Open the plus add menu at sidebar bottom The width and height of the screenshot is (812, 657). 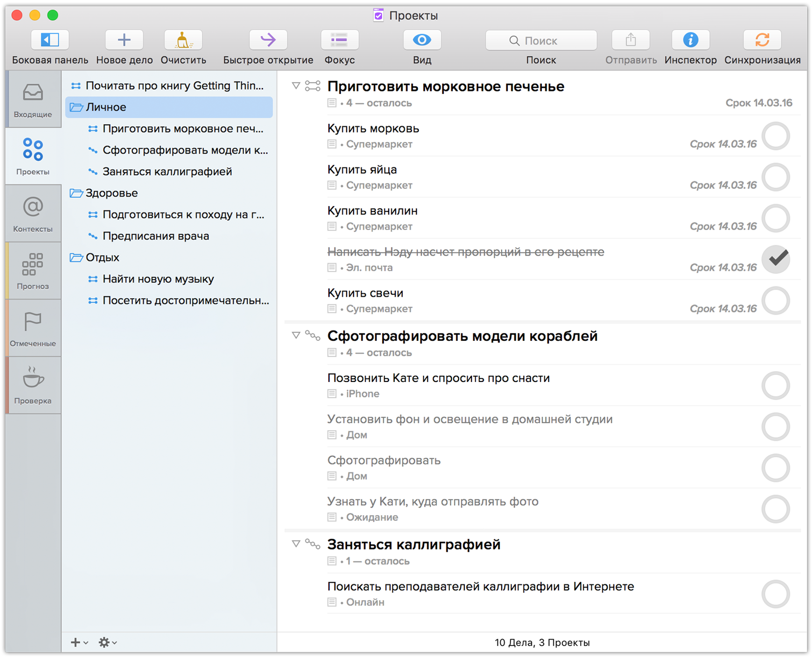[79, 642]
